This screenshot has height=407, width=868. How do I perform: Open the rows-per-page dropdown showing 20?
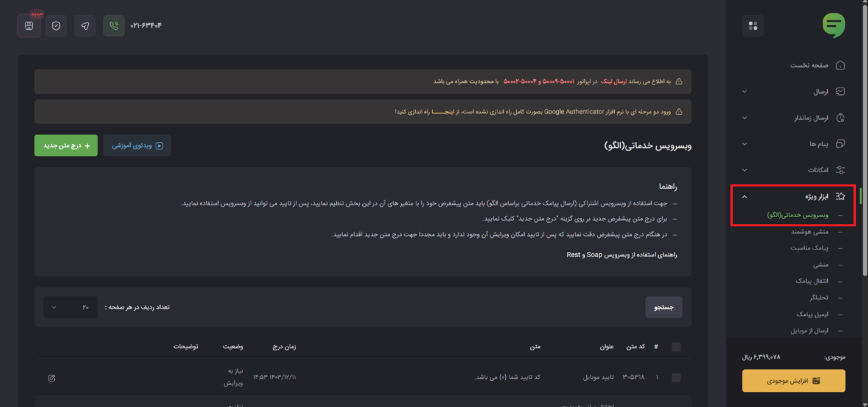point(70,307)
